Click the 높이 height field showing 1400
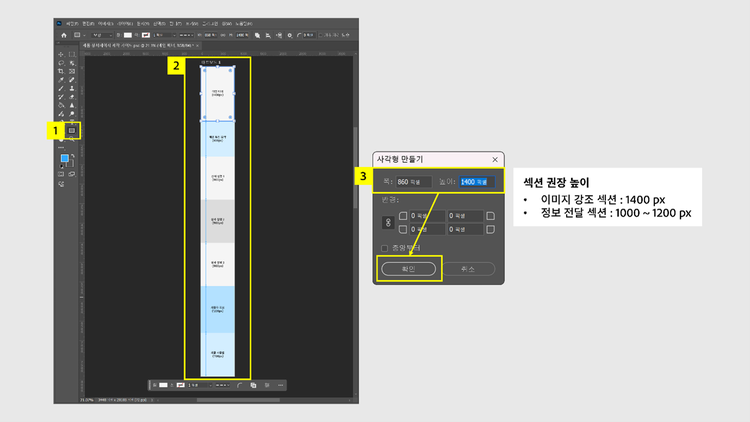The width and height of the screenshot is (750, 422). (x=477, y=182)
